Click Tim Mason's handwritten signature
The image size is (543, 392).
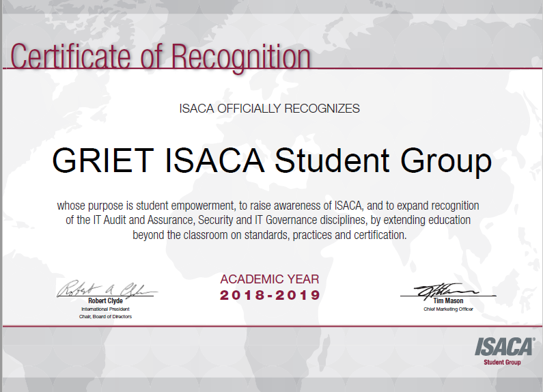point(447,292)
